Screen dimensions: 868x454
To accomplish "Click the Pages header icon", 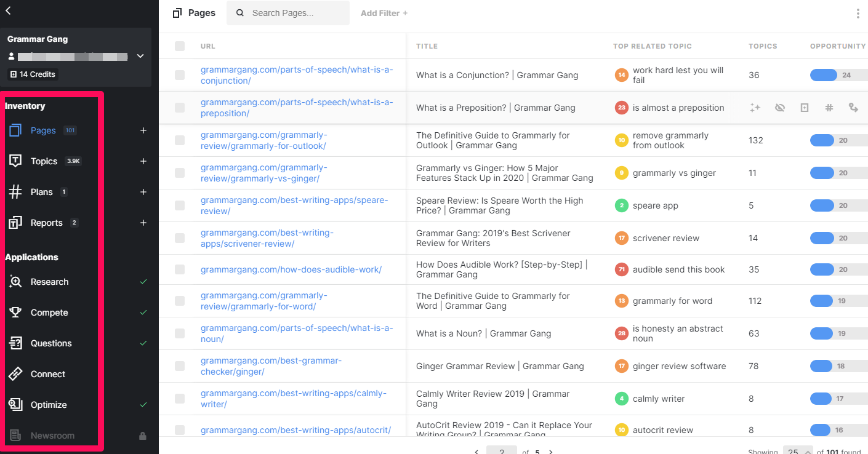I will 177,13.
